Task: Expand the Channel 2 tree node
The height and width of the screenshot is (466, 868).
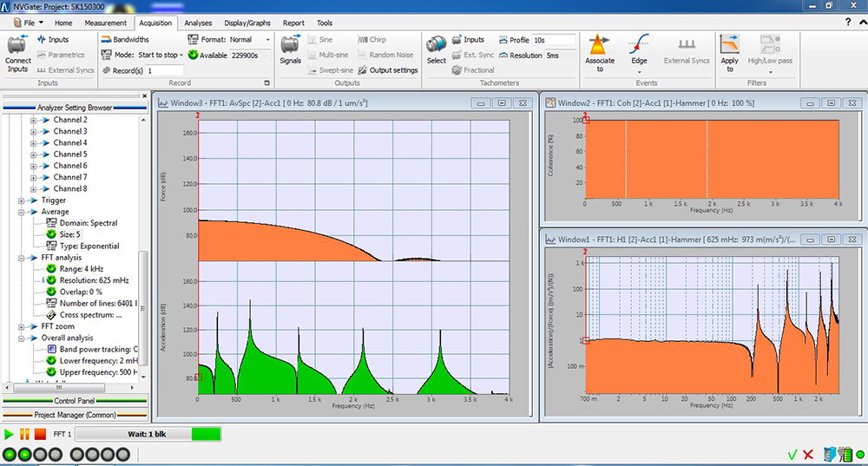Action: [33, 120]
